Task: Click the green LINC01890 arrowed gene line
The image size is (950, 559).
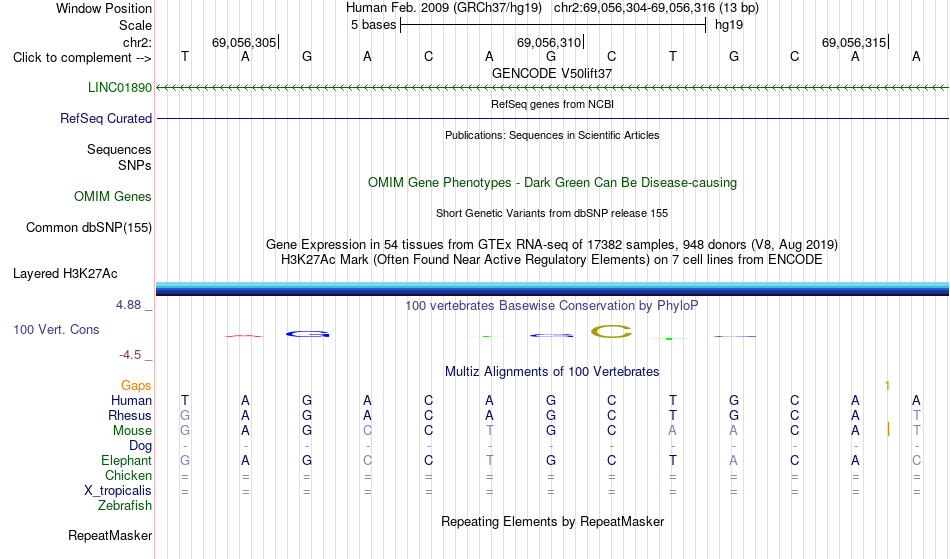Action: click(552, 88)
